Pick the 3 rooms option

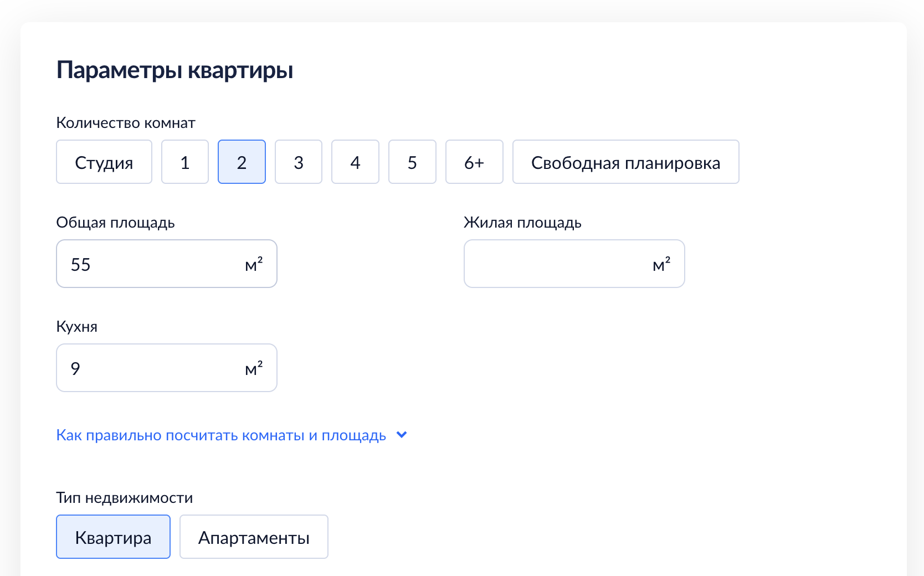(x=299, y=162)
